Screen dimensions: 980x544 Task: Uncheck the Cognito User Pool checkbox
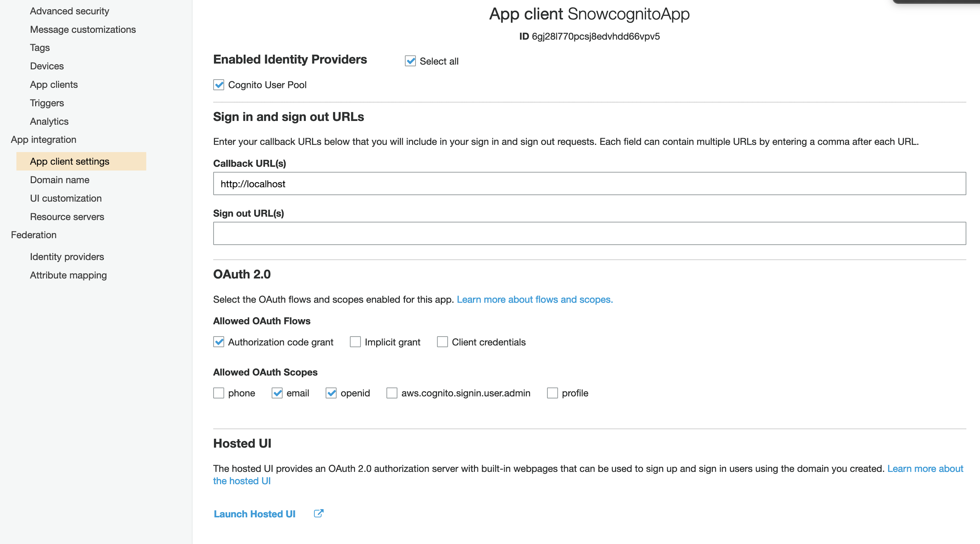pyautogui.click(x=219, y=84)
